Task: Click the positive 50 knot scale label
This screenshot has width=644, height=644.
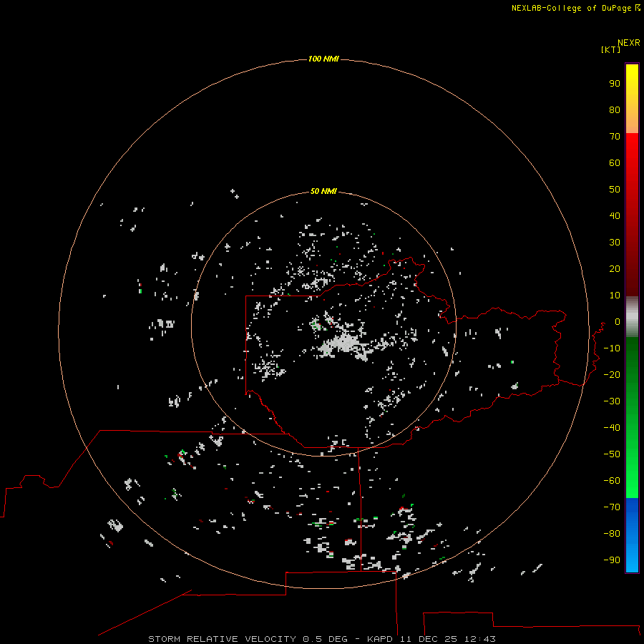Action: (615, 190)
